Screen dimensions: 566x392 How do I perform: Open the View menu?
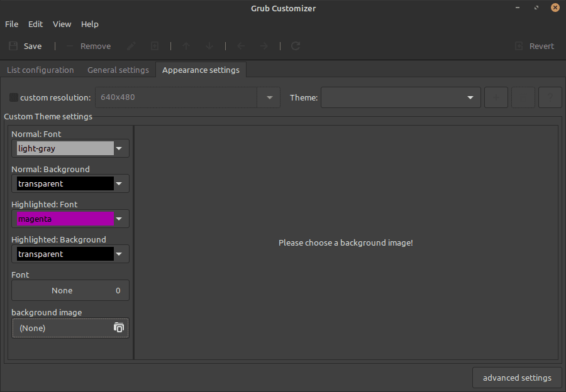coord(62,24)
